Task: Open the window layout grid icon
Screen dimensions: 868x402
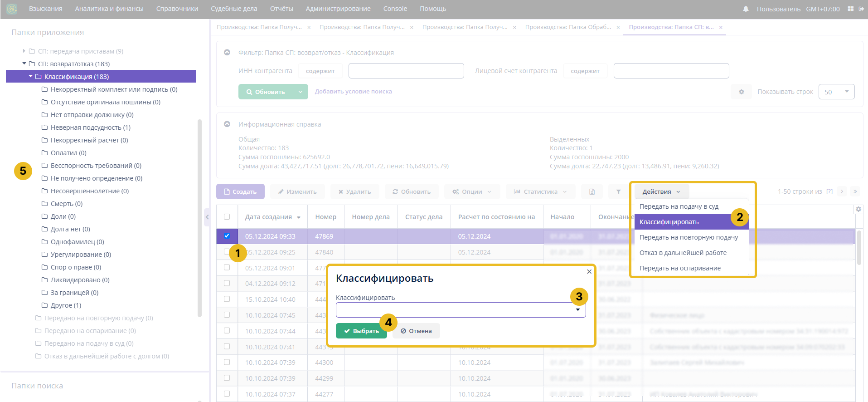Action: pos(850,9)
